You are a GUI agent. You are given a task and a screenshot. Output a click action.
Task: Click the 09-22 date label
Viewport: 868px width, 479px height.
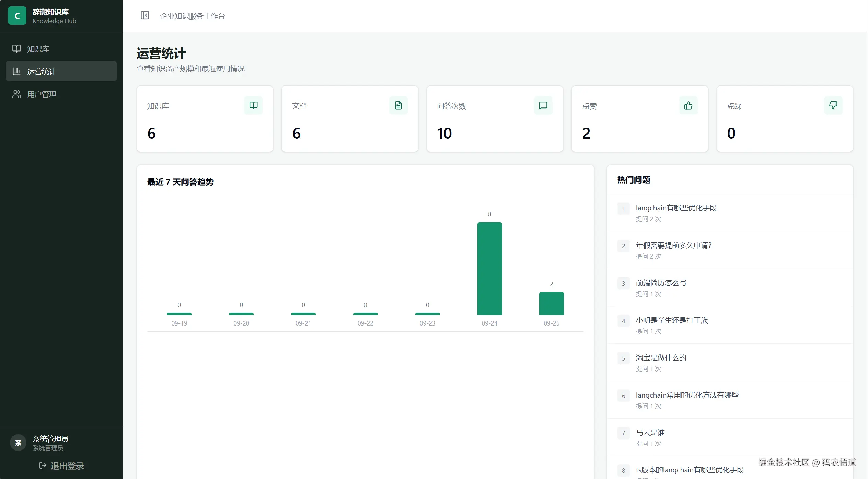(x=365, y=323)
